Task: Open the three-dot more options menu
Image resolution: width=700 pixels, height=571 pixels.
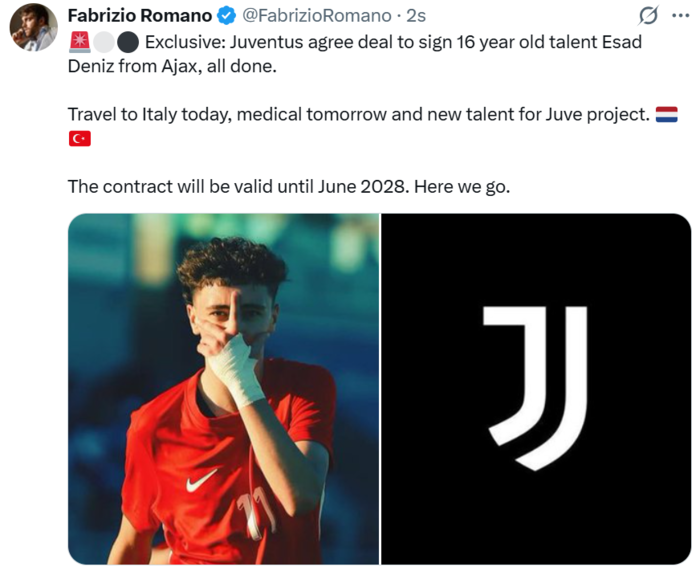Action: 682,16
